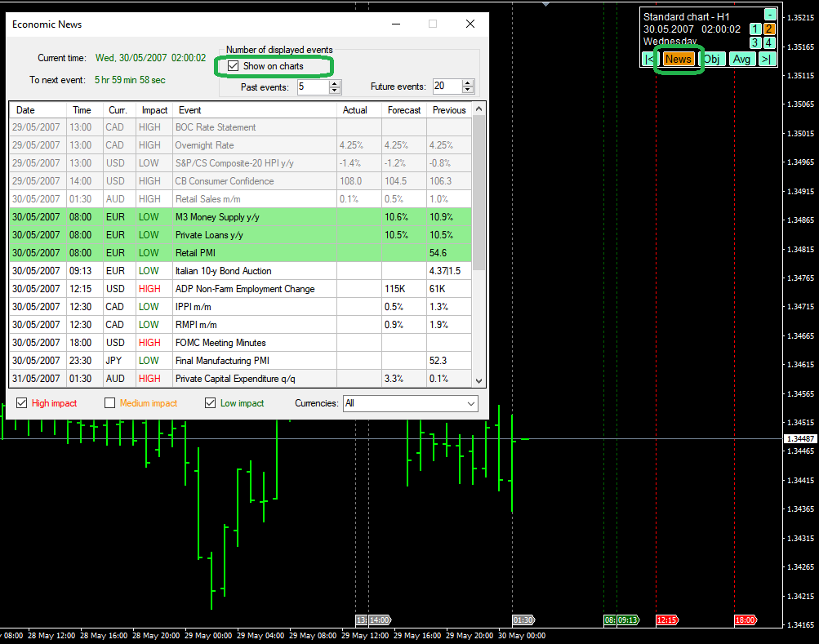Select the CB Consumer Confidence row
The image size is (819, 644).
(240, 181)
